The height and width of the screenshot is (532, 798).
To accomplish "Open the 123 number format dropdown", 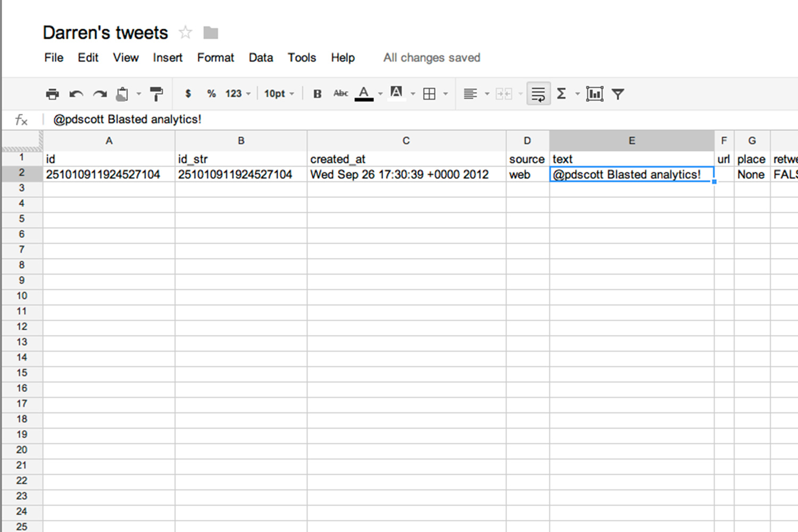I will [237, 94].
